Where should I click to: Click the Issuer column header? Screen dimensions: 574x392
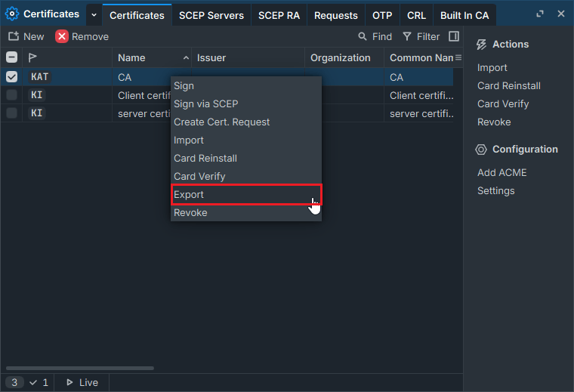pyautogui.click(x=248, y=58)
